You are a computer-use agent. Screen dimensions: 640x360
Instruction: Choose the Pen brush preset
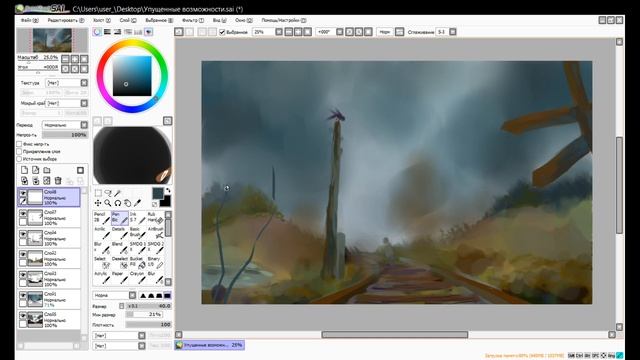coord(120,218)
